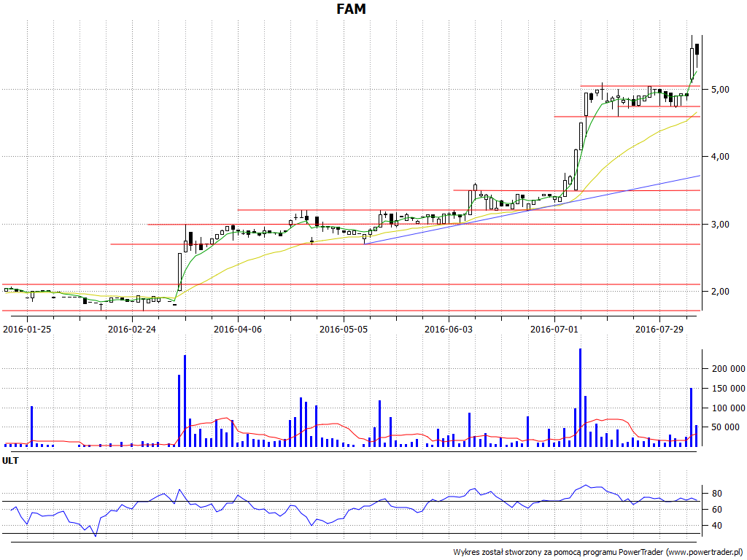Image resolution: width=747 pixels, height=560 pixels.
Task: Click the 3,00 price axis label
Action: [x=720, y=225]
